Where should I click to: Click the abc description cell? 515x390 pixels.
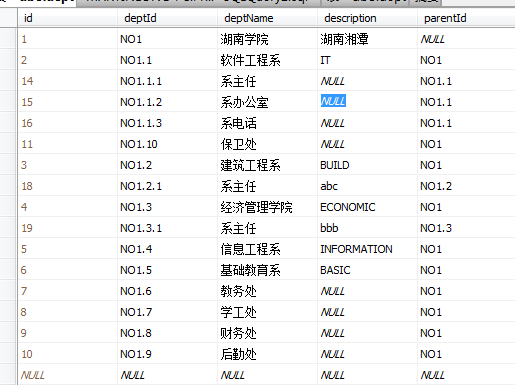click(367, 186)
